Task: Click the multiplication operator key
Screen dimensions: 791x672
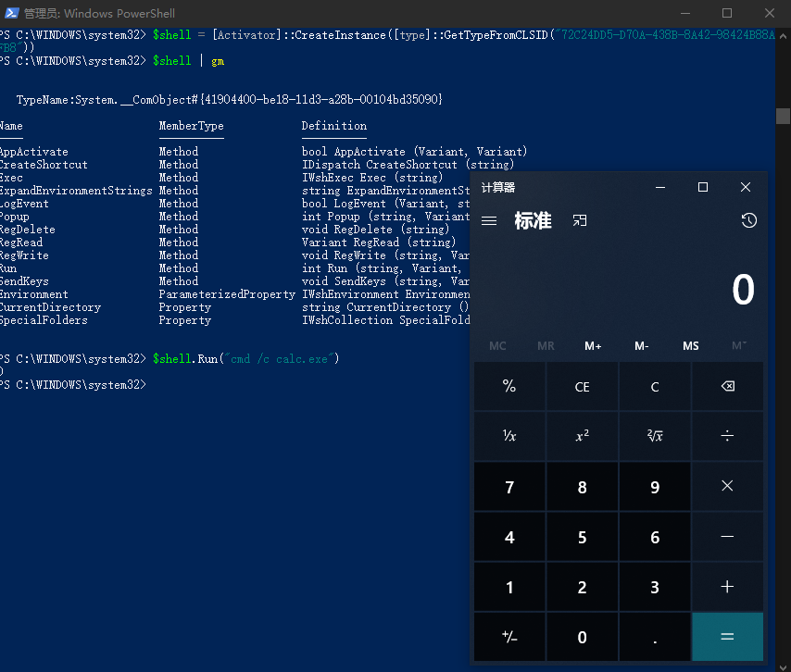Action: tap(727, 487)
